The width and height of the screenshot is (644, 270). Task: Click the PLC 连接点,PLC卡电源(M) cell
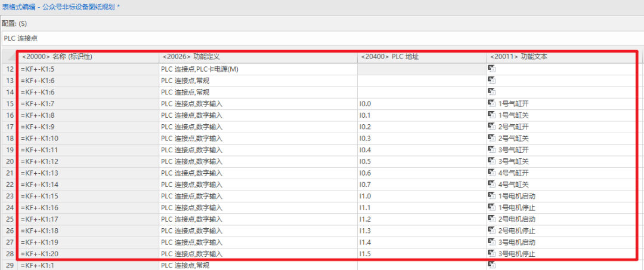[x=258, y=69]
